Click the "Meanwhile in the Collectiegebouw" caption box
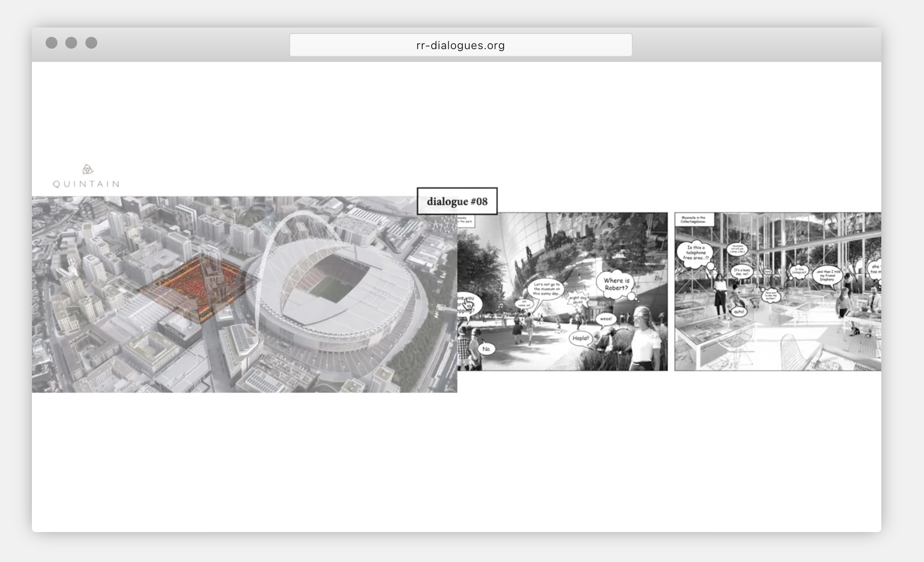Image resolution: width=924 pixels, height=562 pixels. pos(693,219)
